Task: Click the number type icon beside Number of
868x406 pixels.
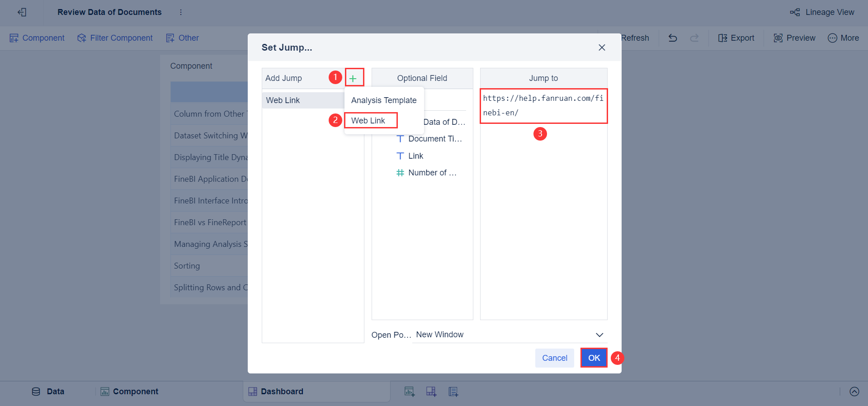Action: [x=400, y=173]
